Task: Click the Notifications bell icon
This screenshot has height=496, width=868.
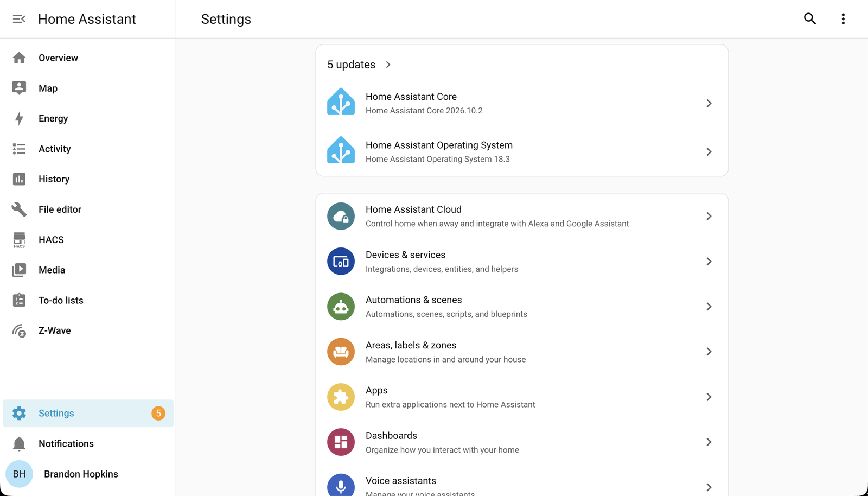Action: tap(19, 443)
